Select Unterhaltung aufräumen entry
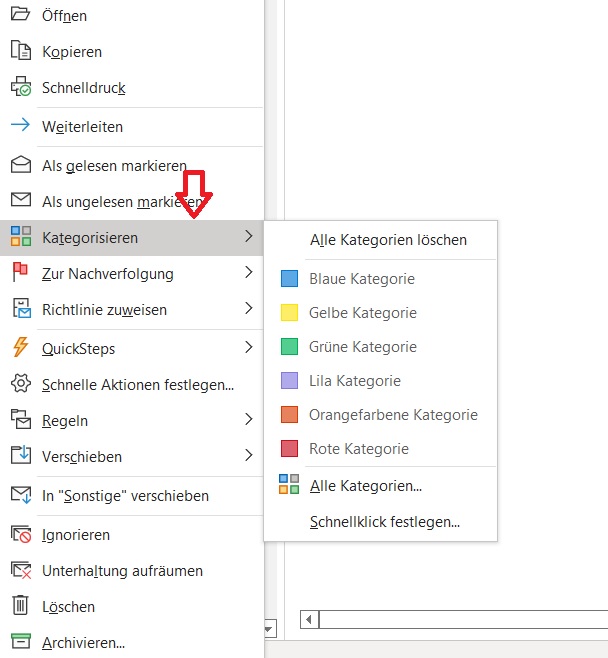The image size is (608, 658). click(x=132, y=571)
